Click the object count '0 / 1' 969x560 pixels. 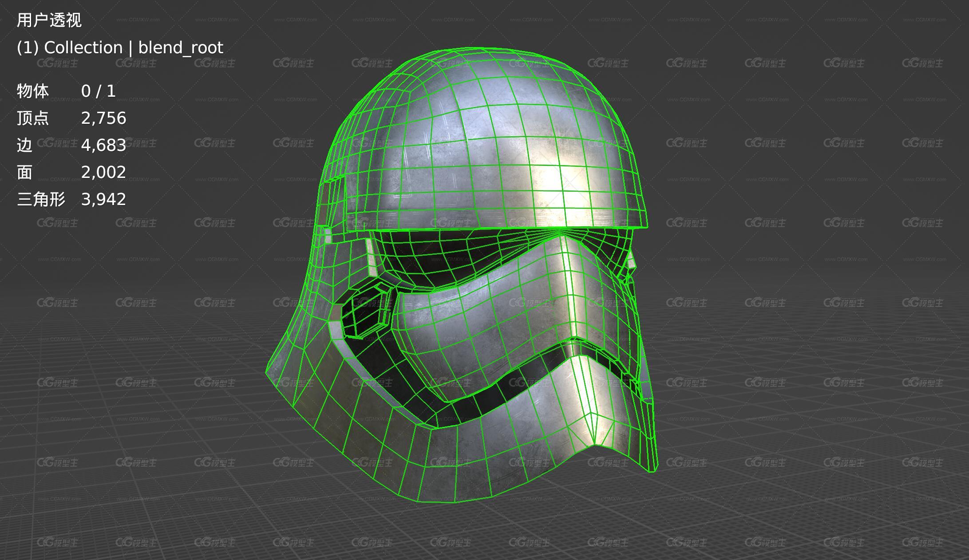tap(99, 91)
